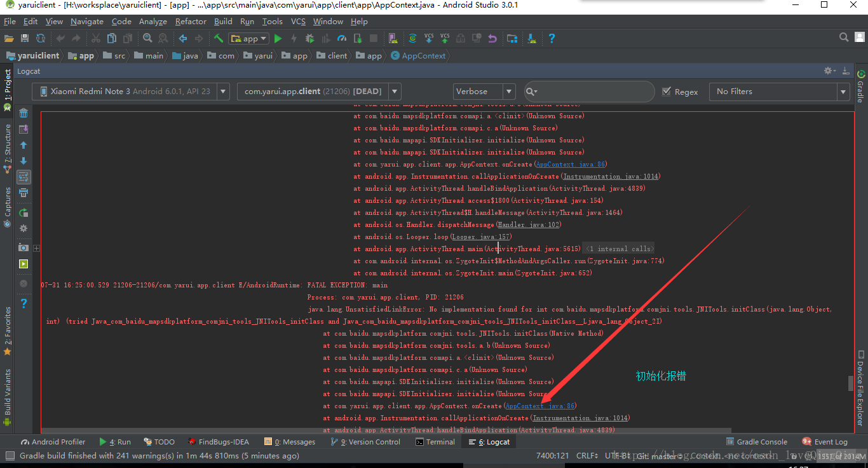Image resolution: width=868 pixels, height=468 pixels.
Task: Click the Scroll to End logcat icon
Action: (x=24, y=129)
